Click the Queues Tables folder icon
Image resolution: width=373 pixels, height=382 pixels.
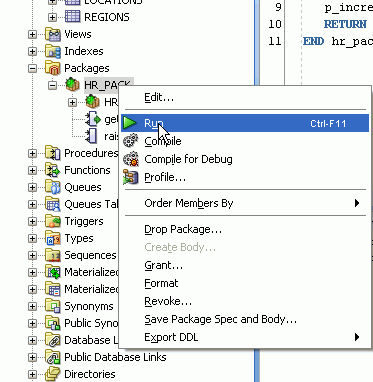point(53,204)
